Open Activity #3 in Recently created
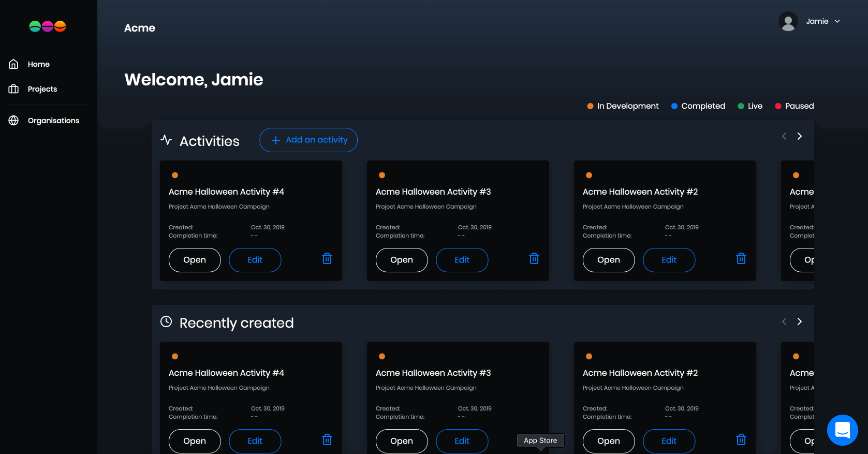Image resolution: width=868 pixels, height=454 pixels. (402, 441)
